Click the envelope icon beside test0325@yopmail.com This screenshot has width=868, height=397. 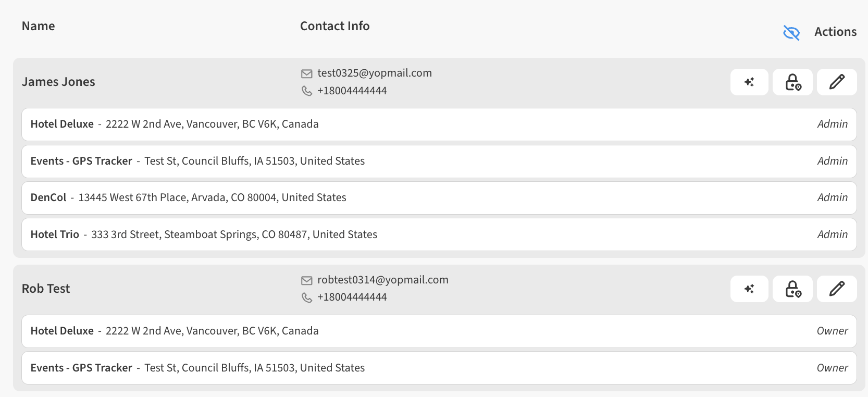coord(307,73)
